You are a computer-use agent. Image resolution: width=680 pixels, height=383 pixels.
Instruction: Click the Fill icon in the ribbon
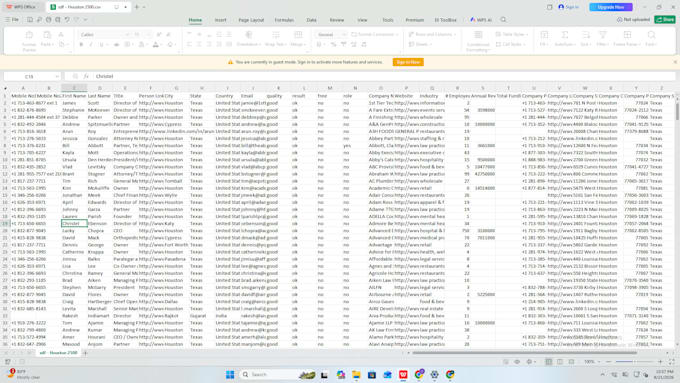pyautogui.click(x=544, y=35)
